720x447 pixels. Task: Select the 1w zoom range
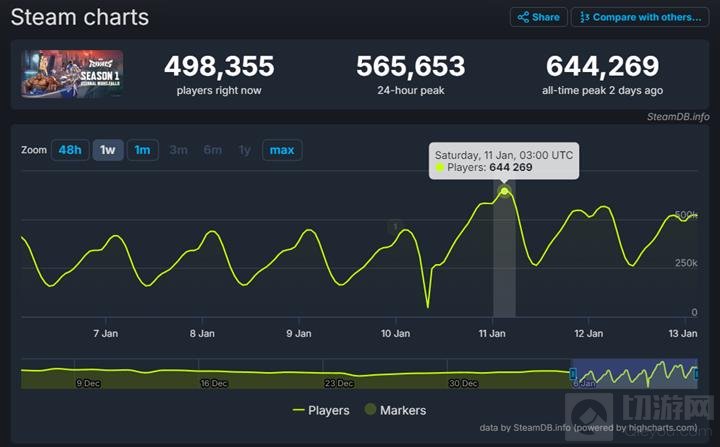(x=108, y=150)
